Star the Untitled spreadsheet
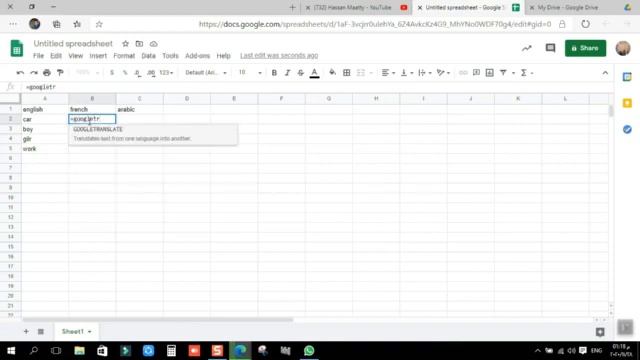Image resolution: width=640 pixels, height=360 pixels. (x=125, y=44)
